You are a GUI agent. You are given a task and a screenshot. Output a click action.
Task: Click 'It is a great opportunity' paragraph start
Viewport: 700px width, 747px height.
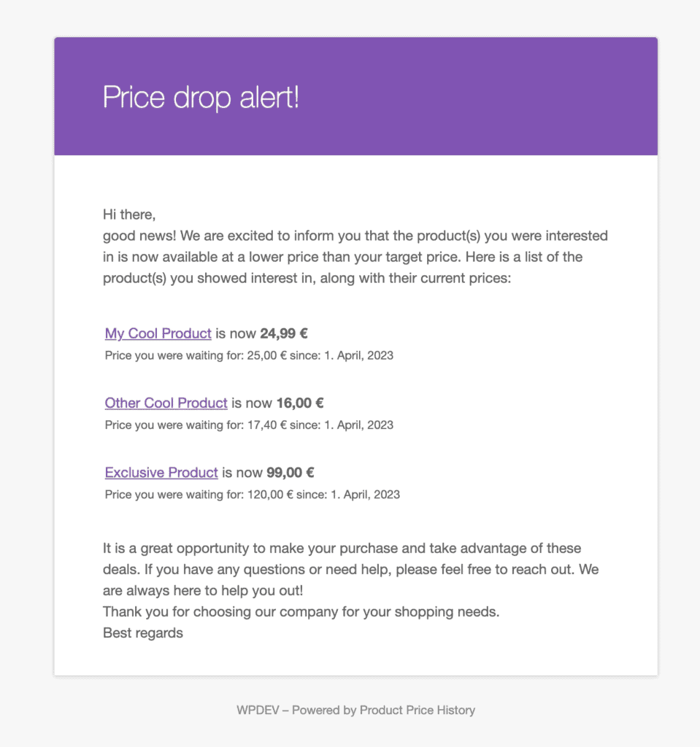(175, 548)
